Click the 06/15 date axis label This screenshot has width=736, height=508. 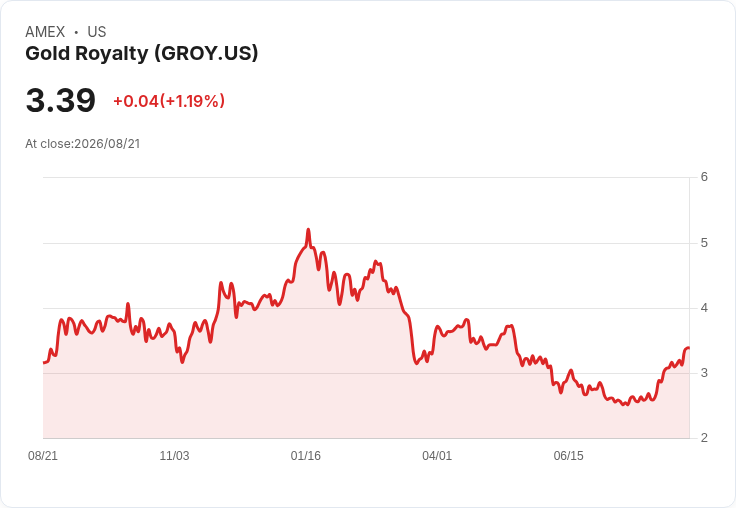point(568,455)
